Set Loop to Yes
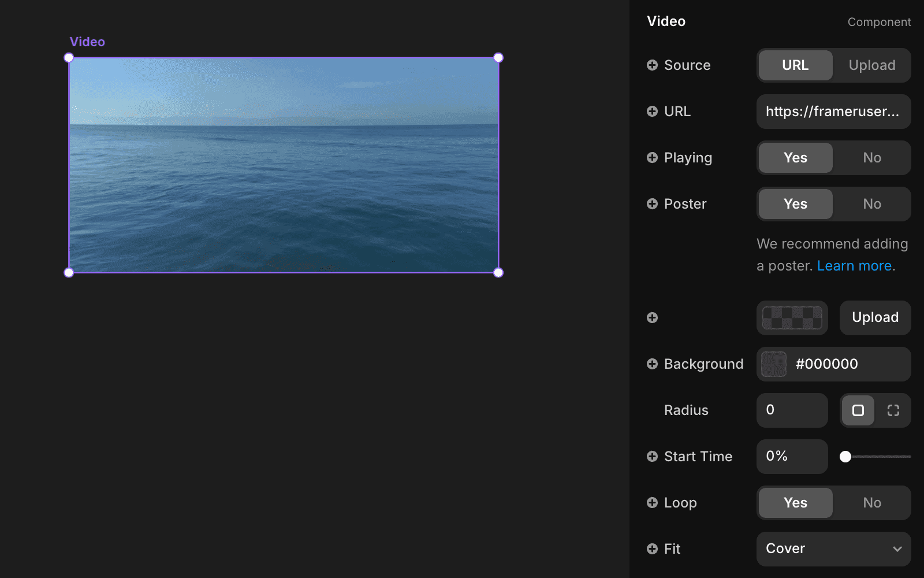 [x=796, y=503]
